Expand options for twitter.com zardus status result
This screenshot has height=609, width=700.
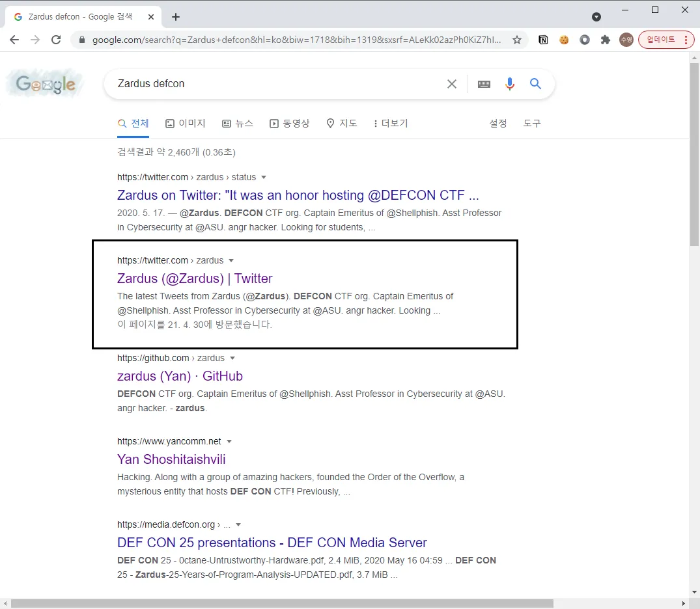pyautogui.click(x=263, y=178)
